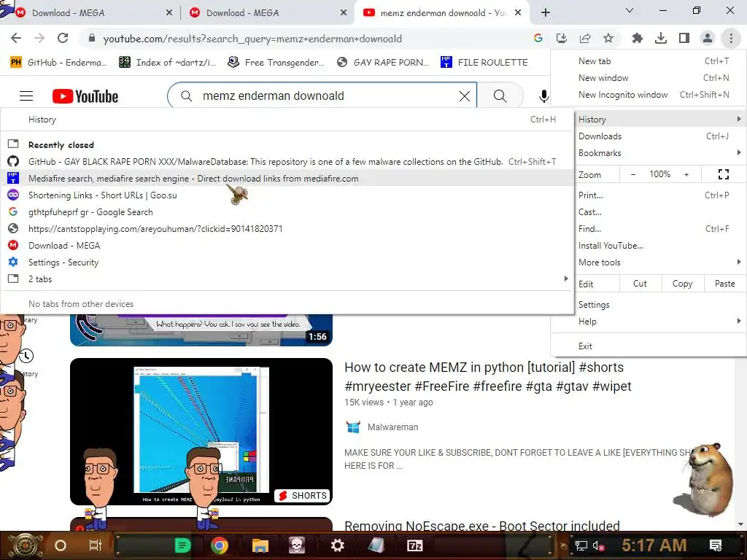The height and width of the screenshot is (560, 747).
Task: Select New window menu item
Action: (649, 77)
